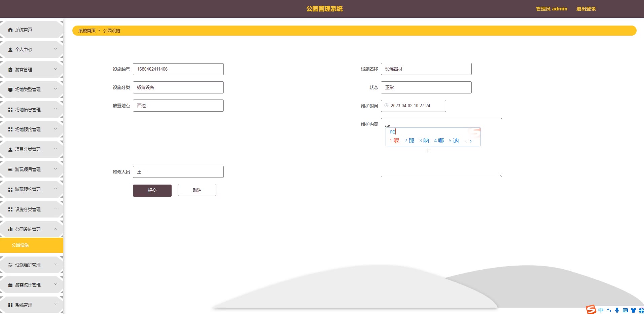Expand the 场地信息管理 chevron
644x314 pixels.
pos(56,109)
